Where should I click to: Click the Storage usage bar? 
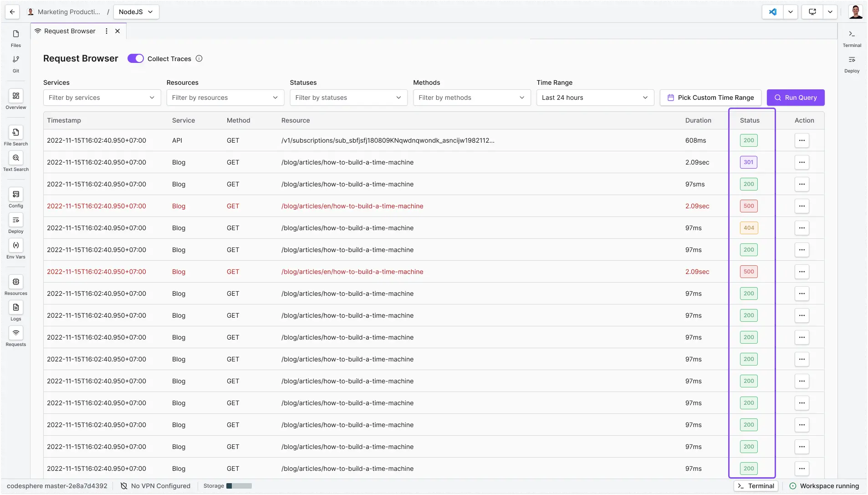click(x=239, y=486)
